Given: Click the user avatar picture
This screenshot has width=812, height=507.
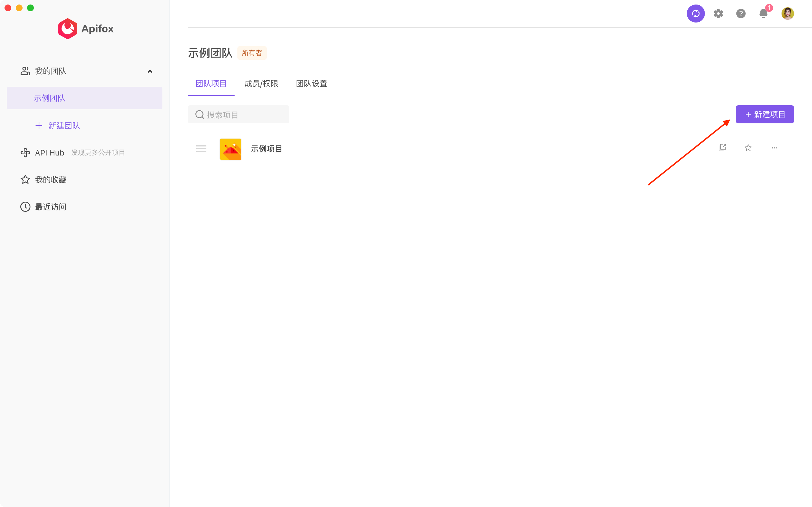Looking at the screenshot, I should click(787, 14).
